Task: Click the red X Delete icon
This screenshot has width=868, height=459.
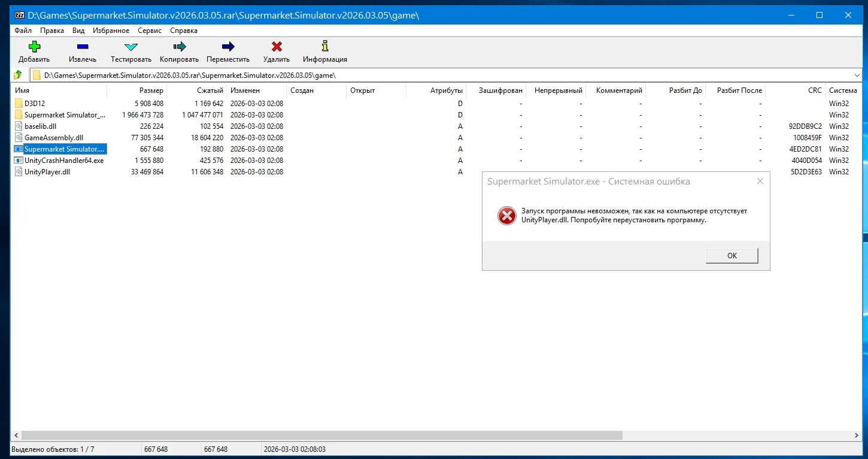Action: (276, 47)
